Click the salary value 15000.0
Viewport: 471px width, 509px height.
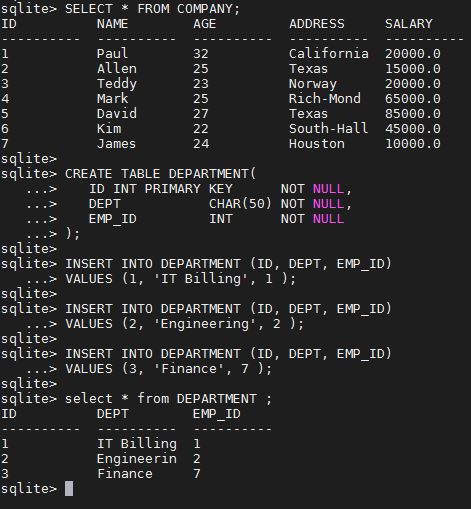click(413, 69)
